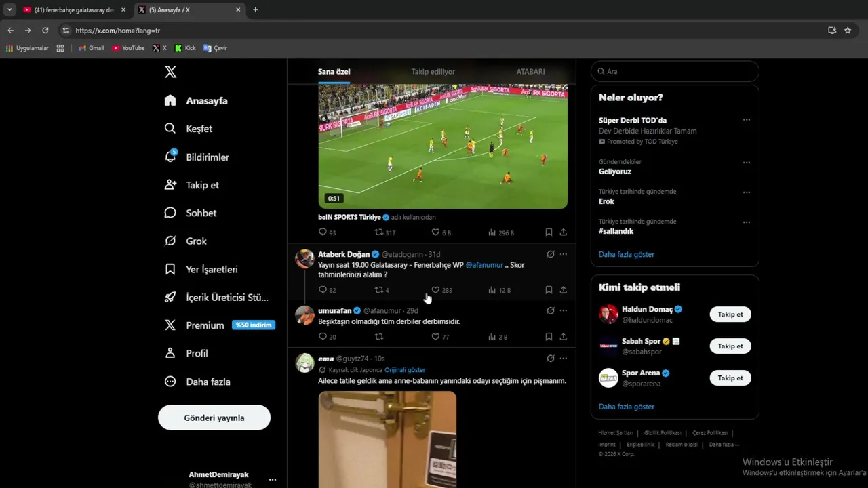The height and width of the screenshot is (488, 868).
Task: Open a new browser tab
Action: 256,10
